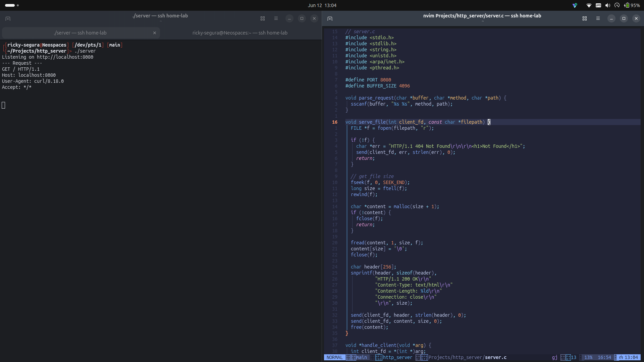The image size is (644, 362).
Task: Open the battery 95% indicator
Action: (632, 5)
